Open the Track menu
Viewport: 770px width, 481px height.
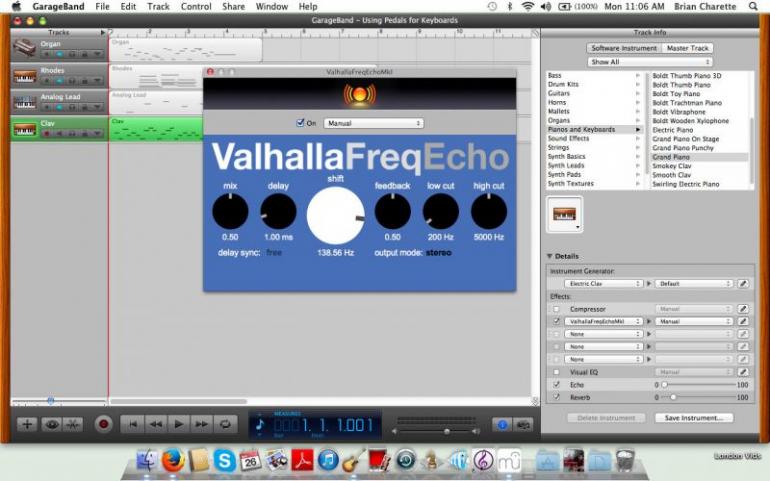tap(158, 6)
